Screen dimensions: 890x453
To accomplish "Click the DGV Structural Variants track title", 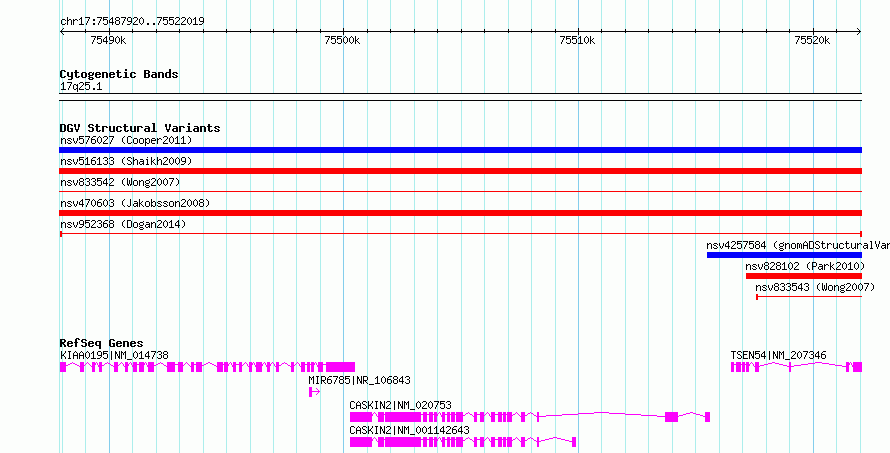I will (140, 128).
